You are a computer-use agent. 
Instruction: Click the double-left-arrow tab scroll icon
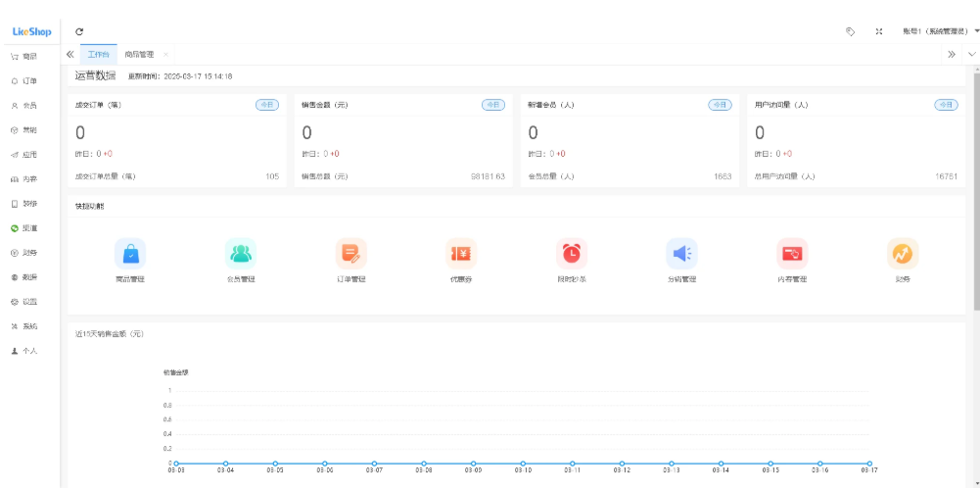[x=70, y=55]
